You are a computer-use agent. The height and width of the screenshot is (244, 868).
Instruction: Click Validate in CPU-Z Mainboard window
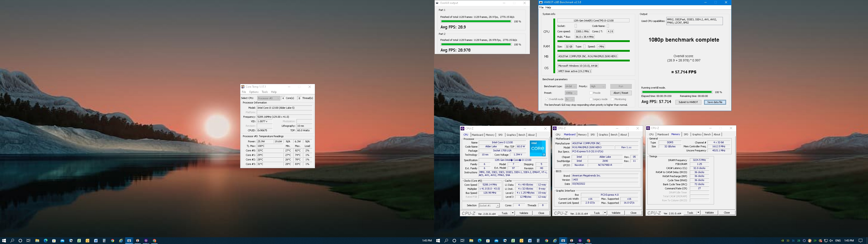tap(616, 213)
